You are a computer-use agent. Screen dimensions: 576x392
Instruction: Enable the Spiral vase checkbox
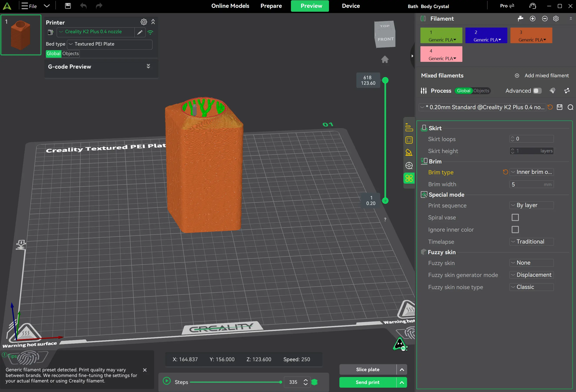coord(515,217)
